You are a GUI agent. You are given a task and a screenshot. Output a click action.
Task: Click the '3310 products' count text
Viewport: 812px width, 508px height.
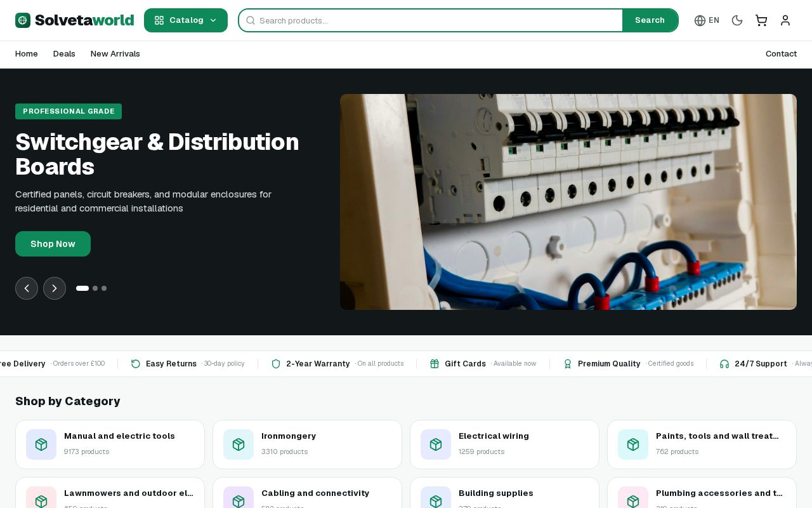click(x=285, y=451)
